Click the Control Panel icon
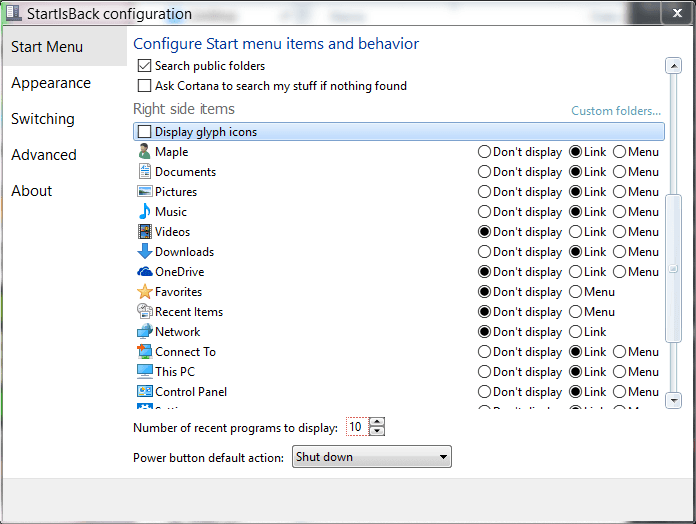The width and height of the screenshot is (696, 524). click(145, 391)
